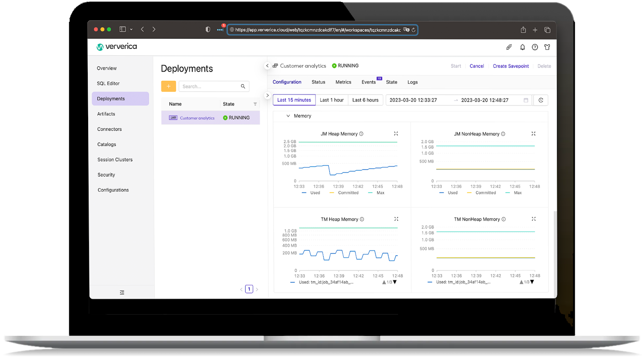Click Create Savepoint
Screen dimensions: 644x362
(x=510, y=66)
